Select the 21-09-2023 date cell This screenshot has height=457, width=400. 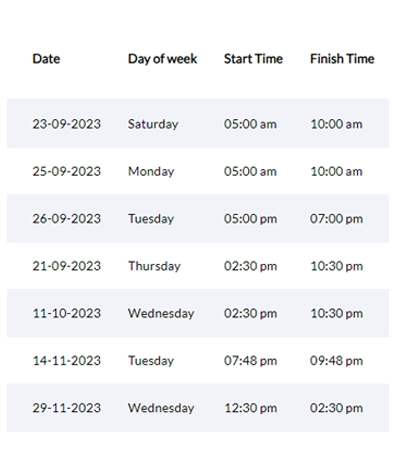67,266
